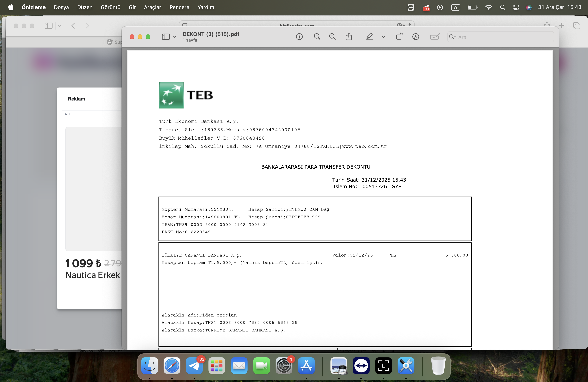
Task: Open the Yardım menu
Action: (x=206, y=7)
